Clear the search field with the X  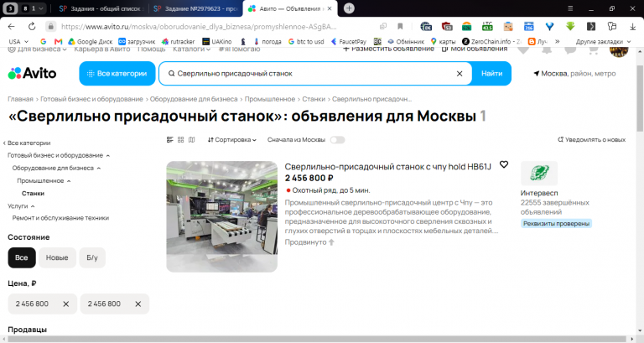[460, 74]
